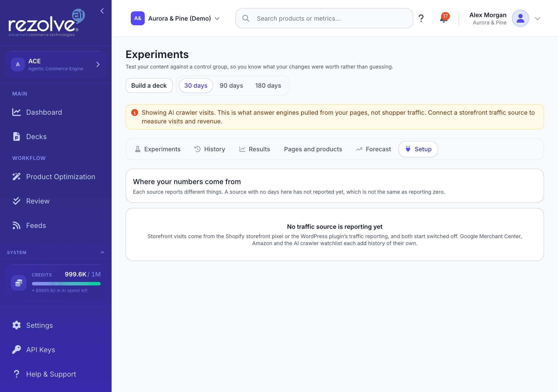558x392 pixels.
Task: Switch to the History tab
Action: click(210, 149)
